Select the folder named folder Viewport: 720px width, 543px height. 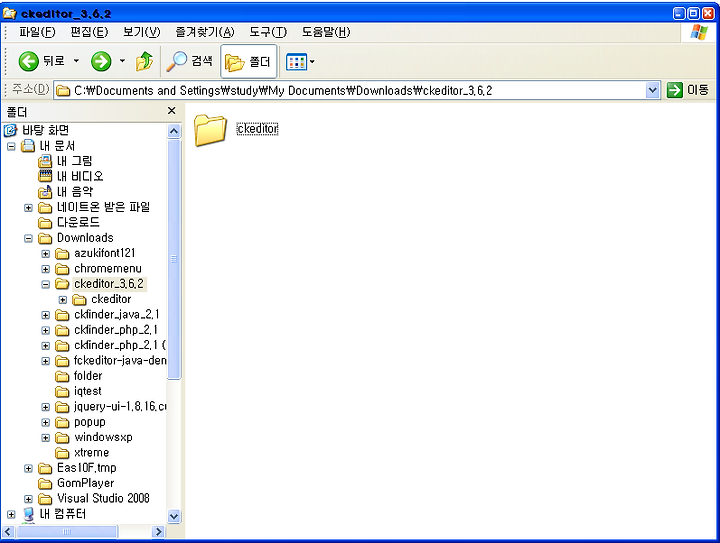click(88, 376)
